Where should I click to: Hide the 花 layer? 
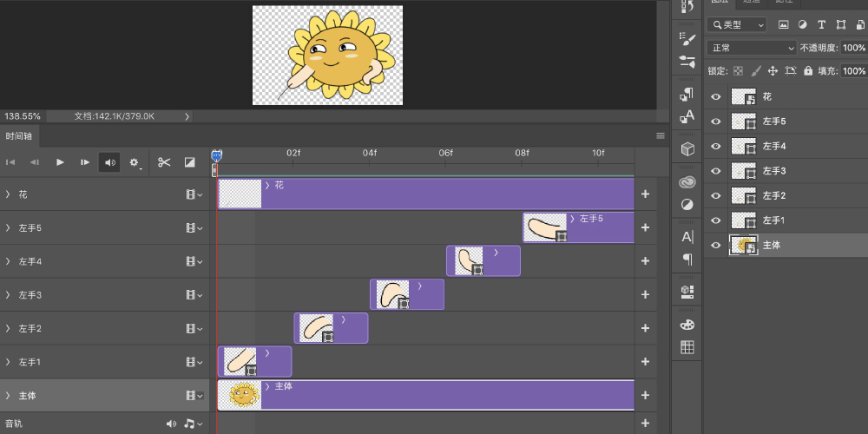coord(716,97)
